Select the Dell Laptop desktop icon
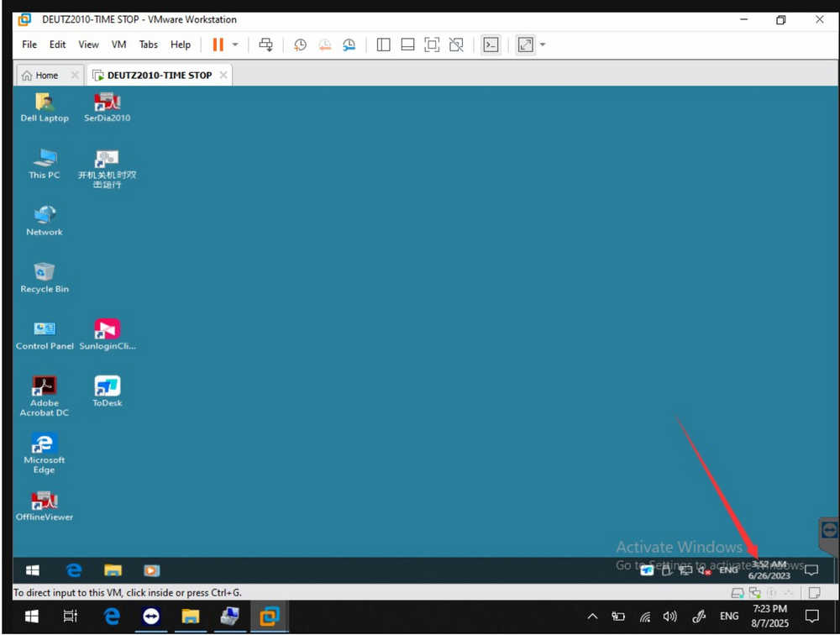This screenshot has height=635, width=840. click(45, 108)
